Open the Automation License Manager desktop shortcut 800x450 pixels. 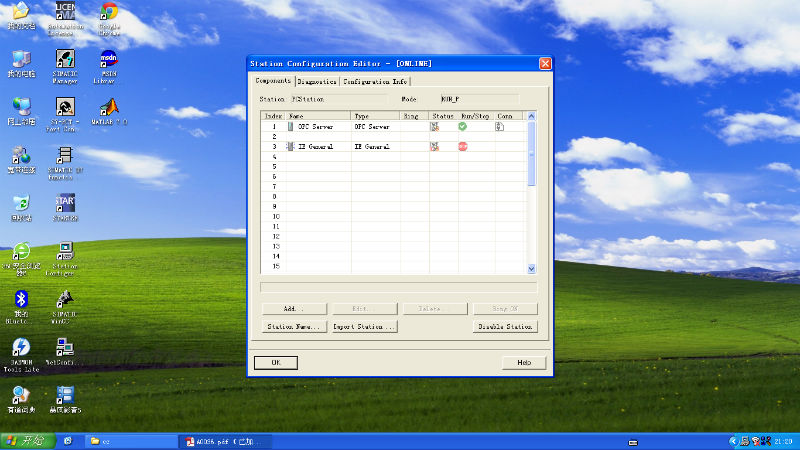(65, 18)
